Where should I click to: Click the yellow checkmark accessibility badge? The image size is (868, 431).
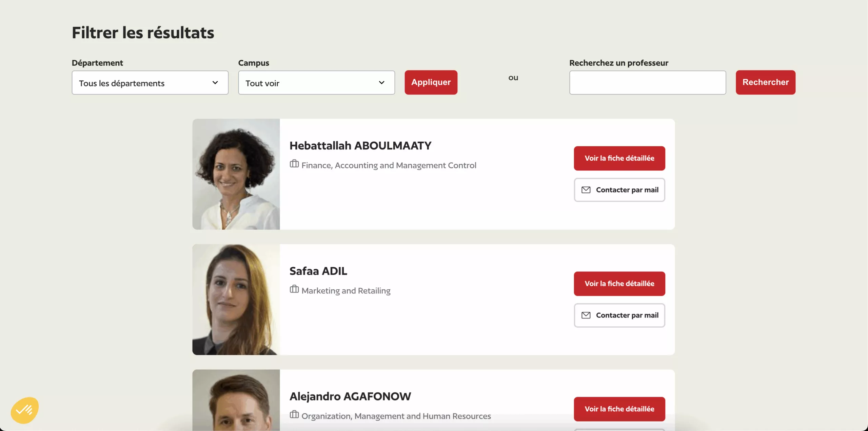click(24, 410)
